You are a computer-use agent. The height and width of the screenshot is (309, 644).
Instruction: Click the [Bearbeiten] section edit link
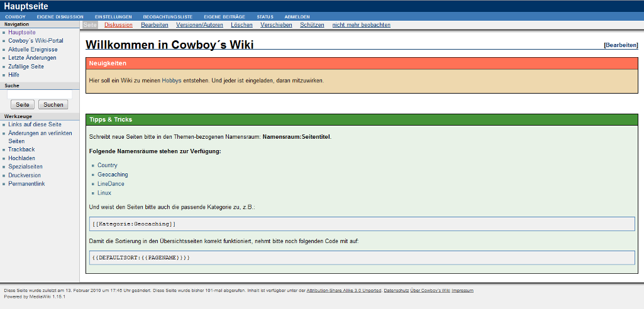[x=621, y=45]
